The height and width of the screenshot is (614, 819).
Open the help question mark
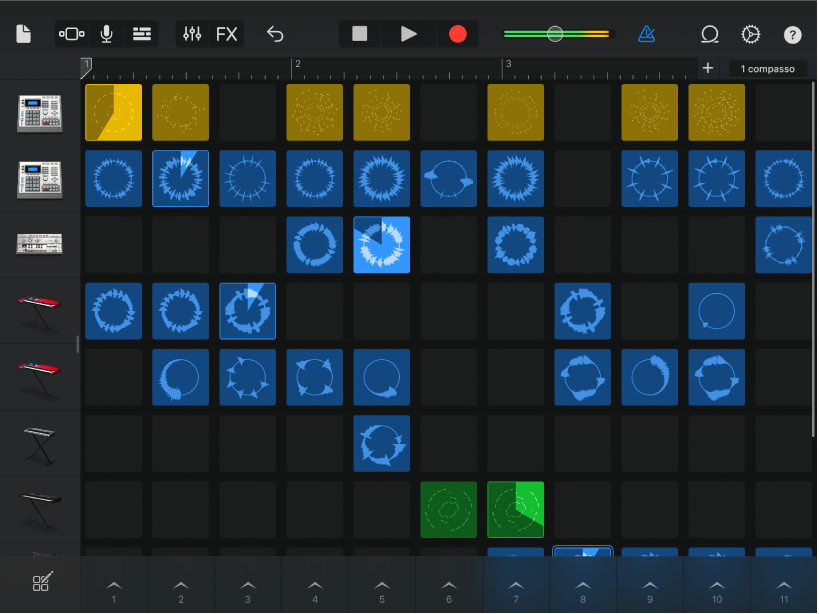[792, 34]
